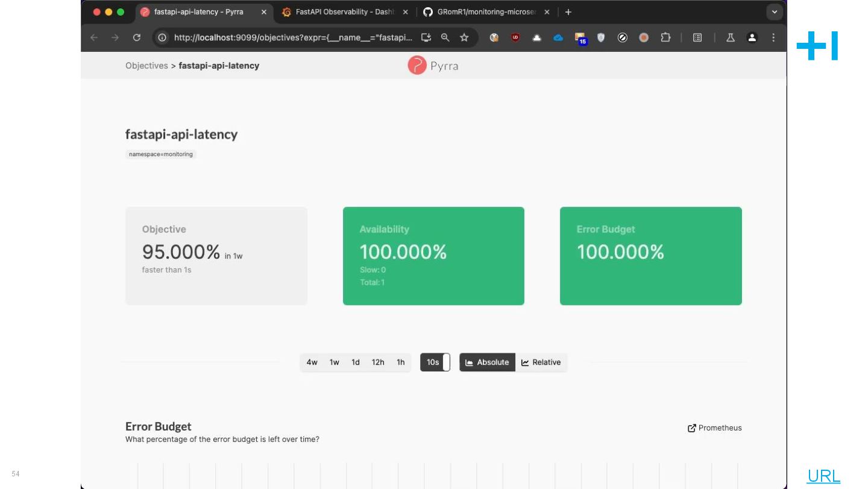Viewport: 868px width, 489px height.
Task: Open the Extensions puzzle menu
Action: tap(665, 37)
